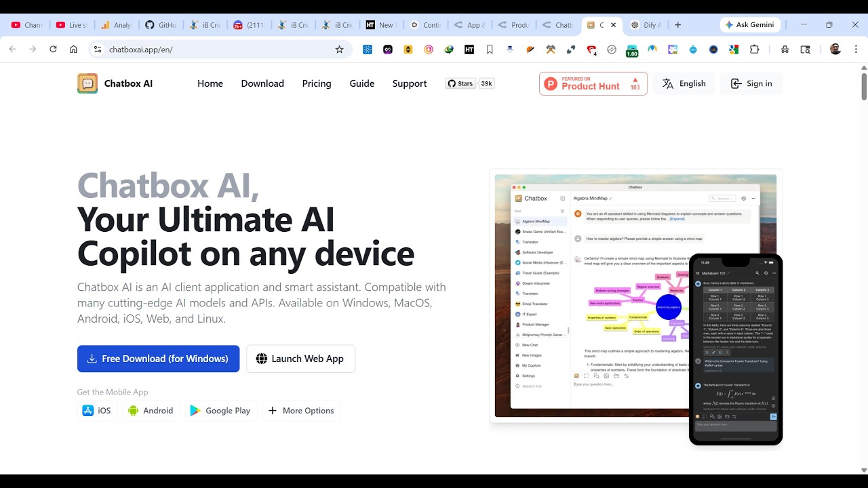Open the Google Play link
Viewport: 868px width, 488px height.
click(220, 411)
